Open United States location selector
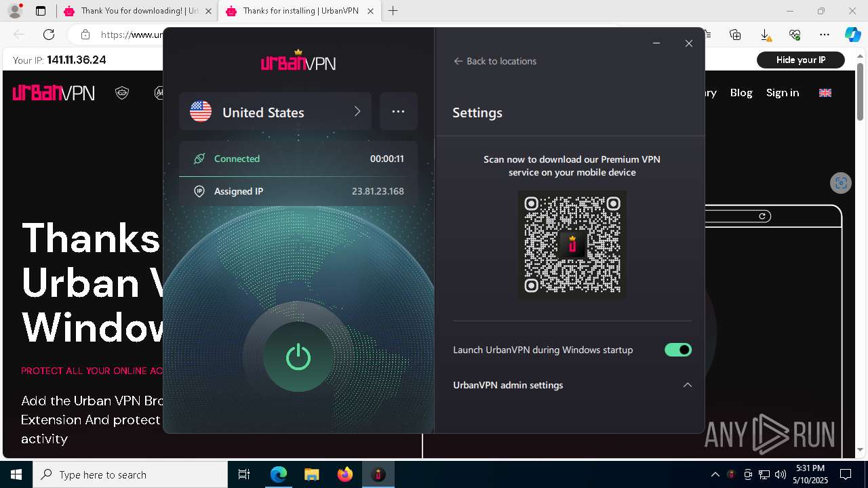 [275, 111]
